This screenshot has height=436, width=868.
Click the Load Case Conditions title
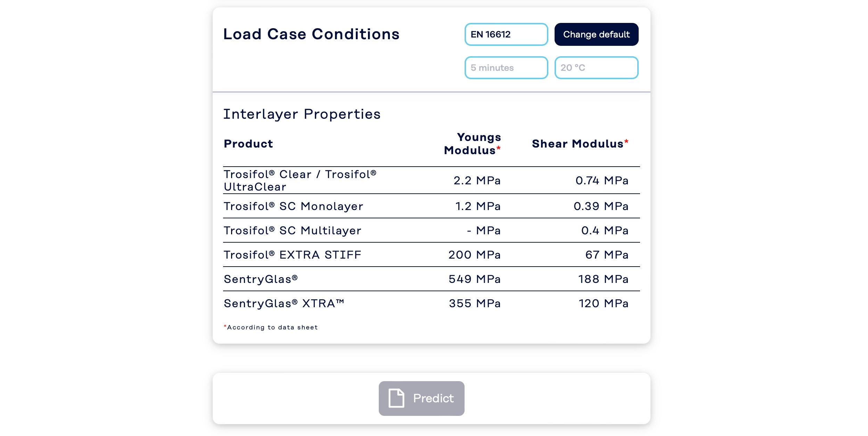point(311,34)
